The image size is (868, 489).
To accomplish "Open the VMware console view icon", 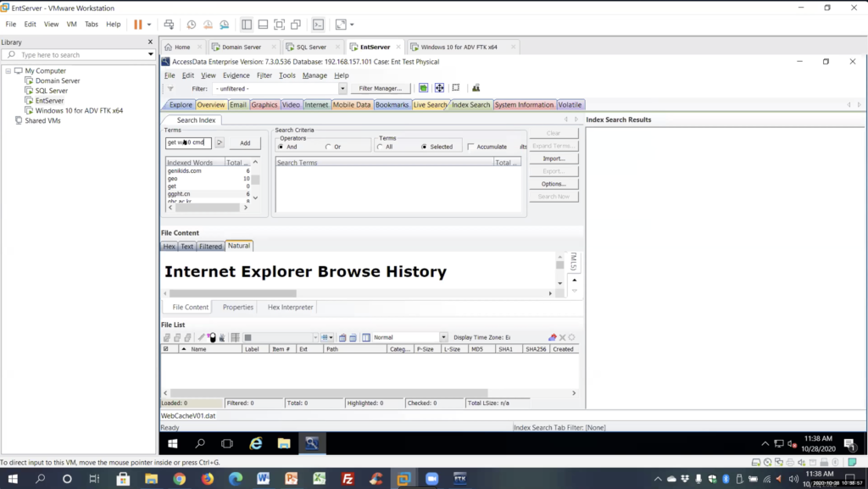I will (x=319, y=25).
